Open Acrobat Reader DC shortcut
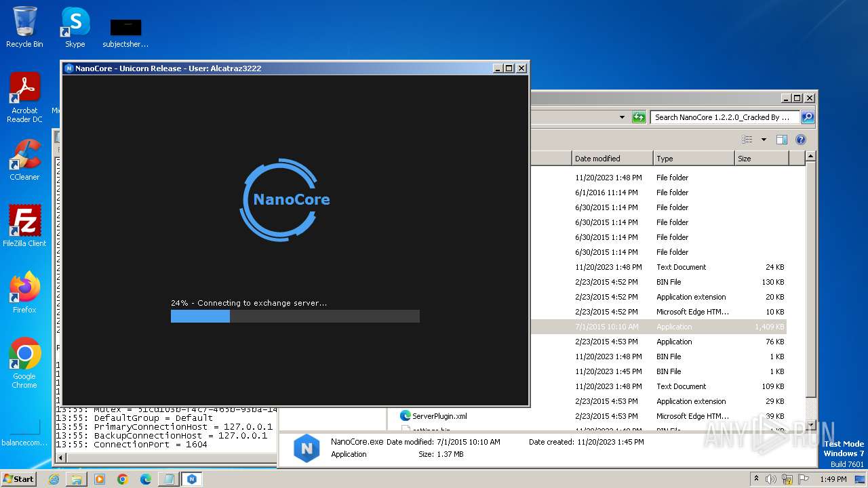The height and width of the screenshot is (488, 868). point(24,98)
